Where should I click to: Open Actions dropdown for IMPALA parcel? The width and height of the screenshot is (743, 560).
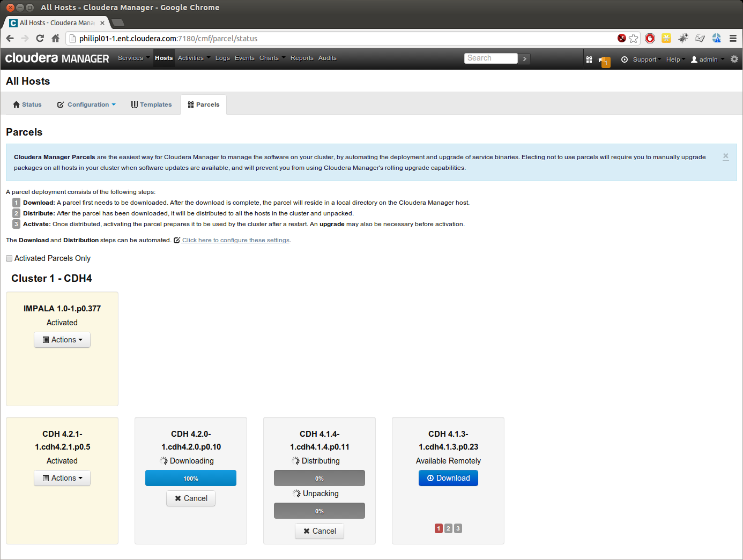(62, 340)
